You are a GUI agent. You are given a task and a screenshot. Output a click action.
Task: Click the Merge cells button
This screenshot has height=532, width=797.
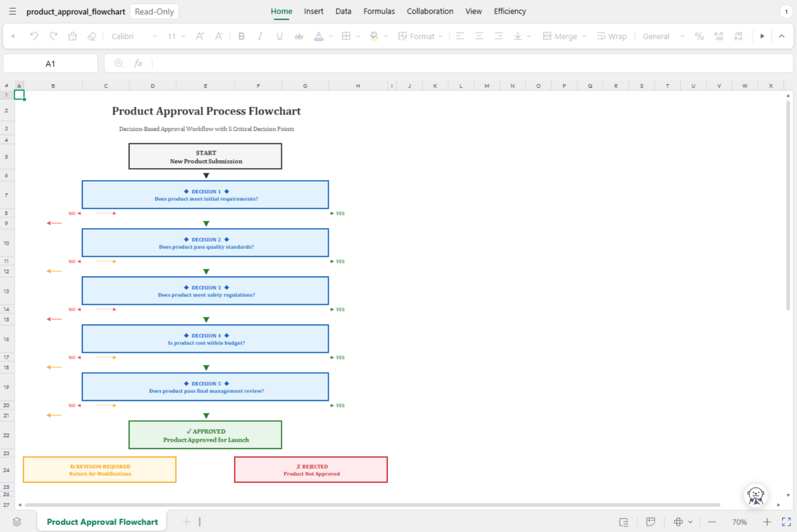pyautogui.click(x=560, y=36)
